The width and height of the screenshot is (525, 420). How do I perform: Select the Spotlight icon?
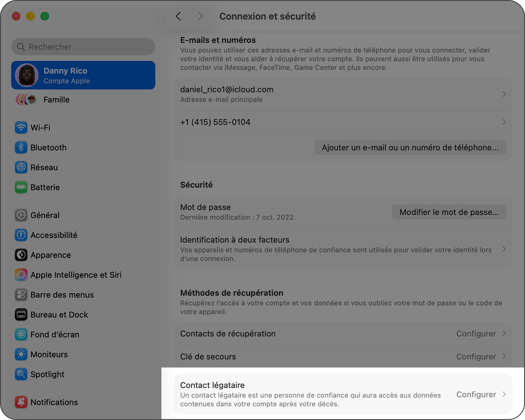pos(21,374)
